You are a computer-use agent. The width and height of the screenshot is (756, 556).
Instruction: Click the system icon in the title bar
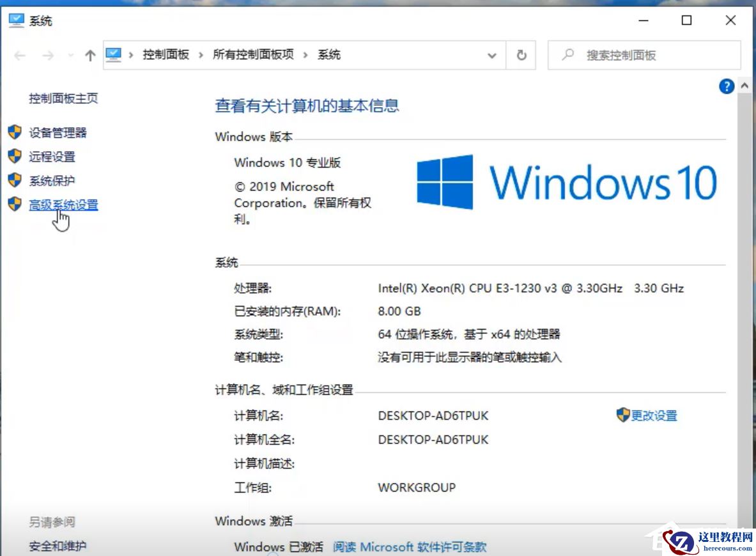(15, 20)
